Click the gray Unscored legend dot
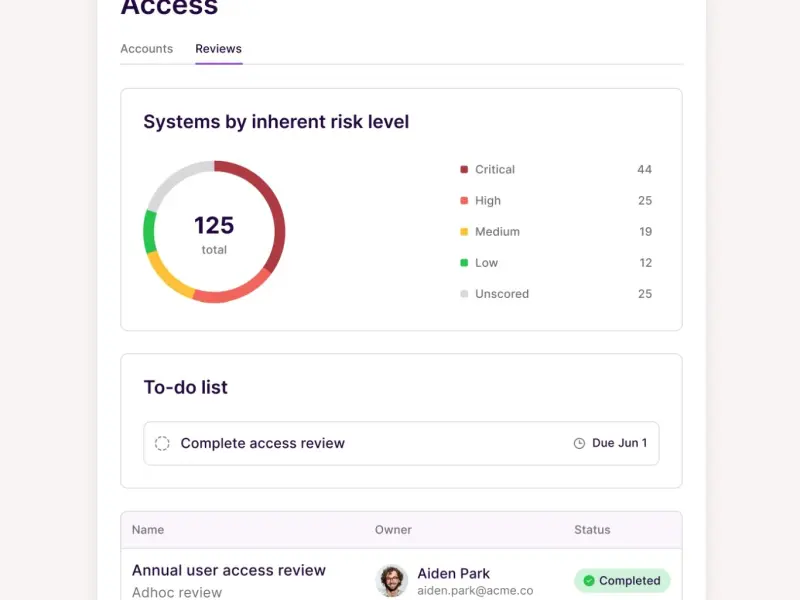The image size is (800, 600). pos(464,294)
